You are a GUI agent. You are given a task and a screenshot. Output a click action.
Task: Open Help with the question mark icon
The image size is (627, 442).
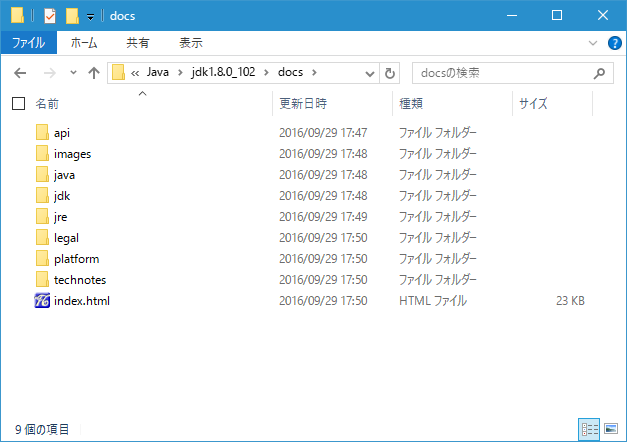[x=614, y=43]
